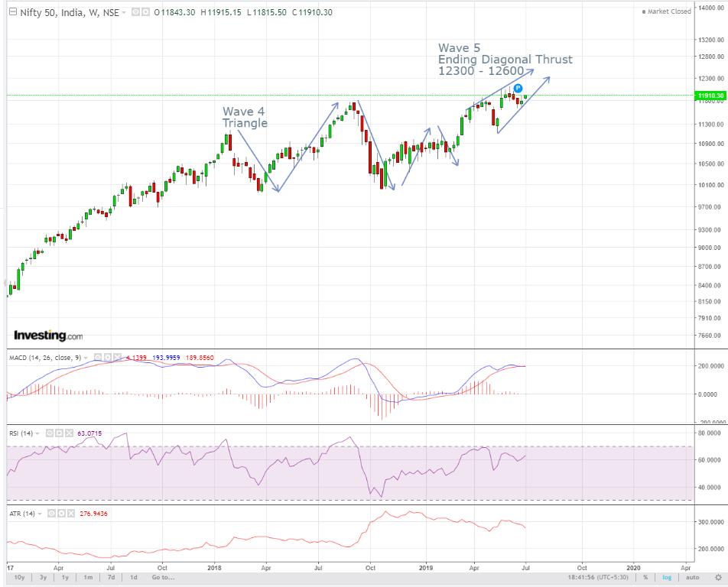
Task: Select the Wave 5 Ending Diagonal Thrust annotation
Action: 505,60
